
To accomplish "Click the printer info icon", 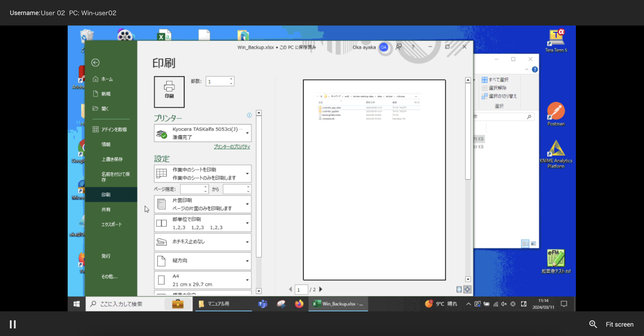I will tap(249, 115).
